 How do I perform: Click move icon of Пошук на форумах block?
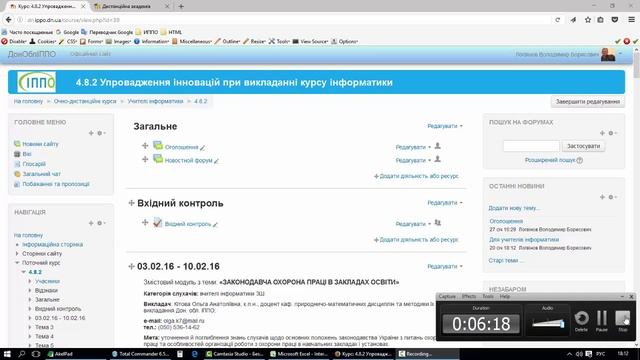[602, 133]
